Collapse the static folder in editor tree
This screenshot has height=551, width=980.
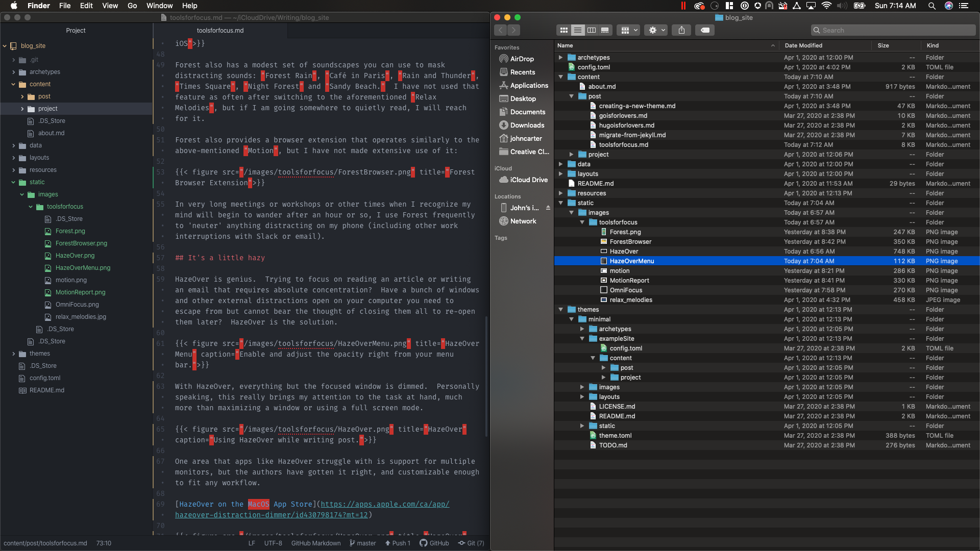(x=14, y=182)
